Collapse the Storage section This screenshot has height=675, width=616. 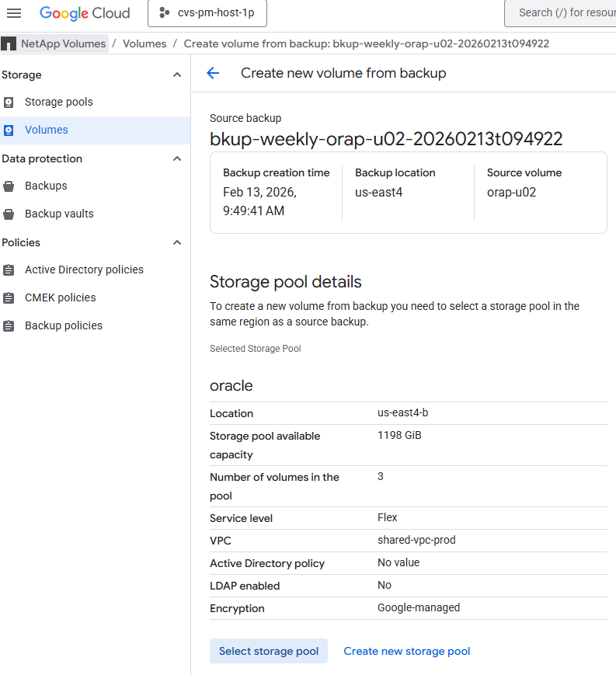point(176,75)
